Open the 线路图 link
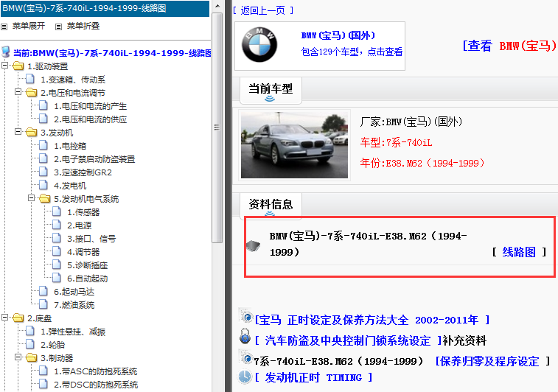Viewport: 558px width, 392px height. pos(519,252)
